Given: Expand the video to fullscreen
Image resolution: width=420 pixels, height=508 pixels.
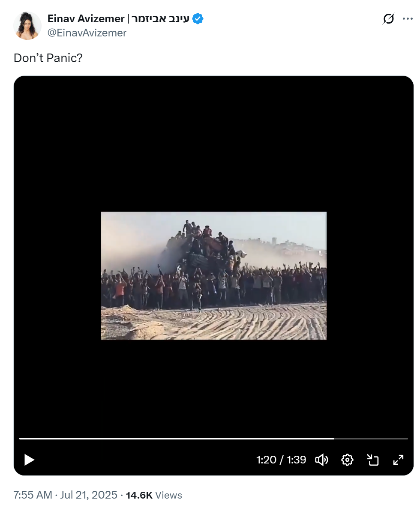Looking at the screenshot, I should click(x=398, y=460).
